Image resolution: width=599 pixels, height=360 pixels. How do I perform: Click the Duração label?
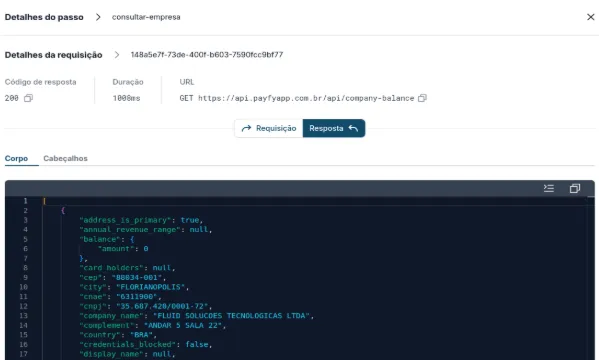tap(128, 82)
